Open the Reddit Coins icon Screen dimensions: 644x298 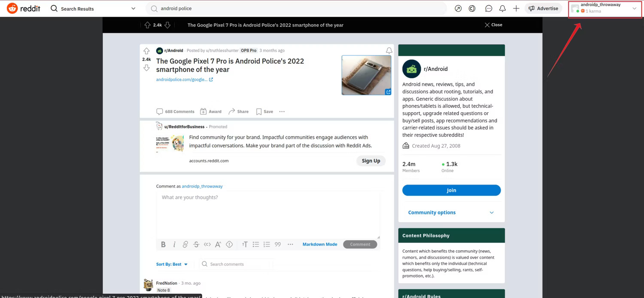pos(472,9)
